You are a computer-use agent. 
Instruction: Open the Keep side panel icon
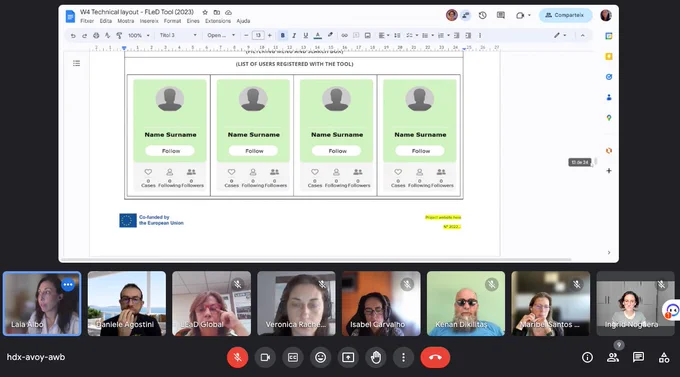point(609,56)
